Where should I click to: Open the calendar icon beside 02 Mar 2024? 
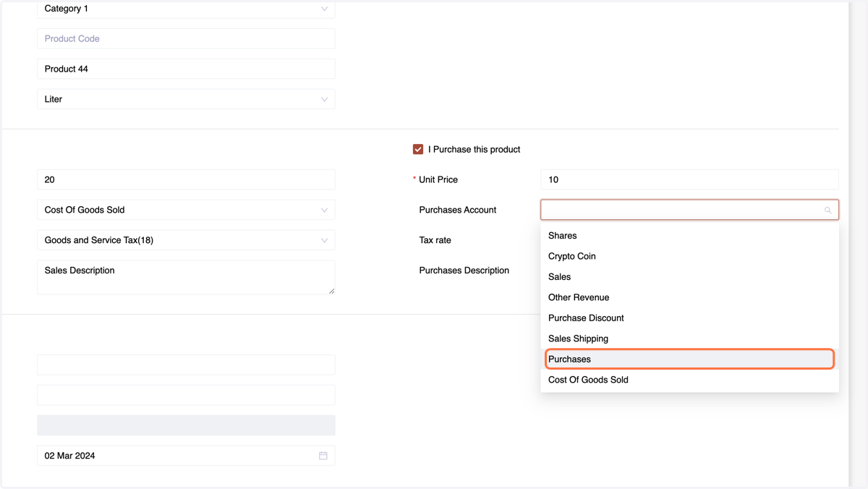coord(323,456)
